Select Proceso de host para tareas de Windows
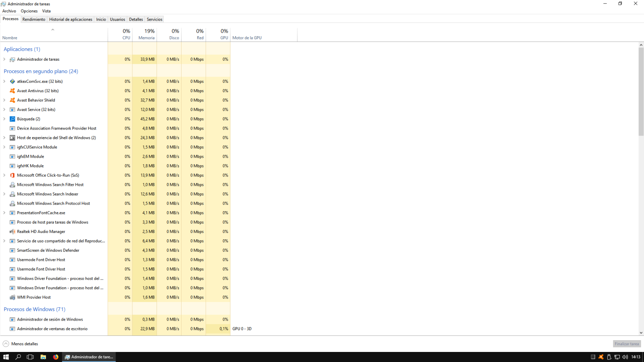The height and width of the screenshot is (362, 644). coord(115,222)
